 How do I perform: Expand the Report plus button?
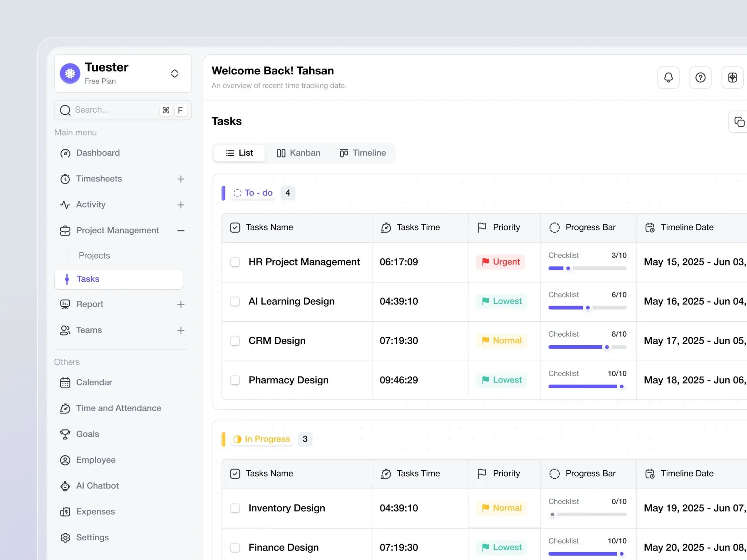pyautogui.click(x=181, y=304)
